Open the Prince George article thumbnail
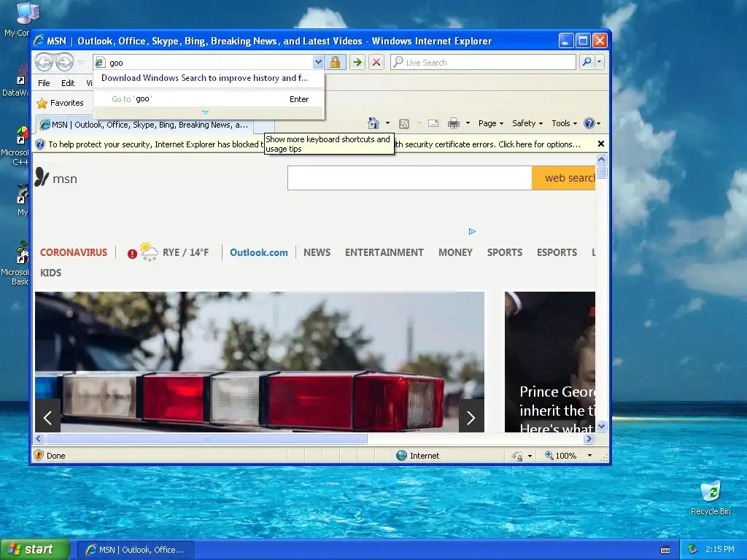This screenshot has height=560, width=747. (550, 362)
